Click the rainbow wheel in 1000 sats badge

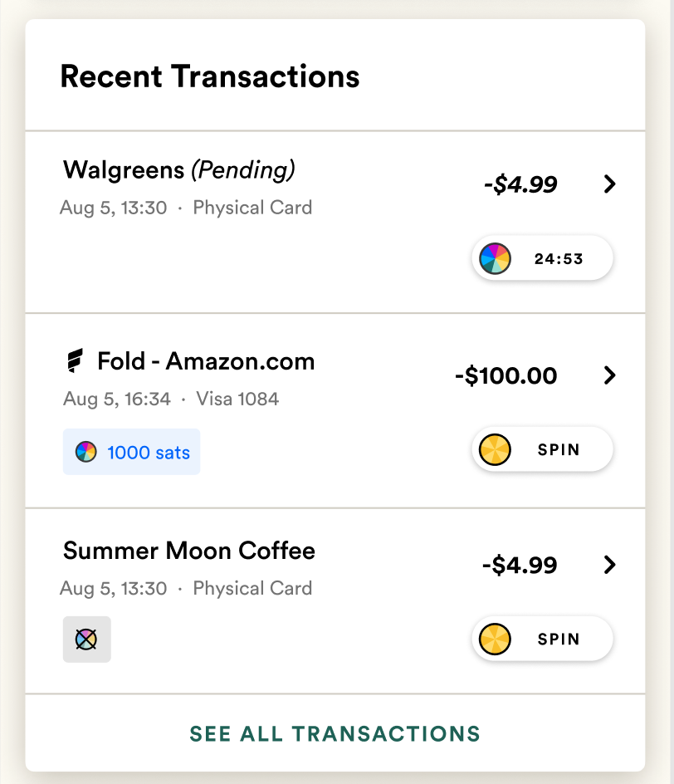[85, 452]
